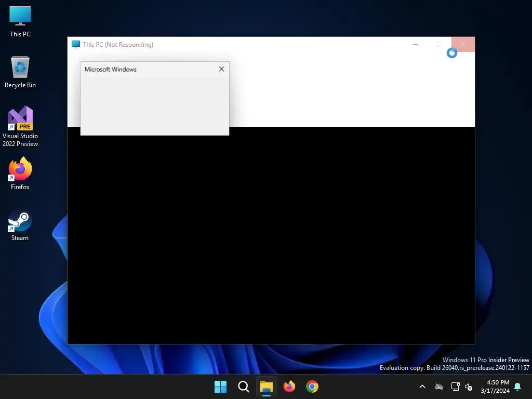Screen dimensions: 532x399
Task: Launch Visual Studio 2022 Preview shortcut
Action: [20, 126]
